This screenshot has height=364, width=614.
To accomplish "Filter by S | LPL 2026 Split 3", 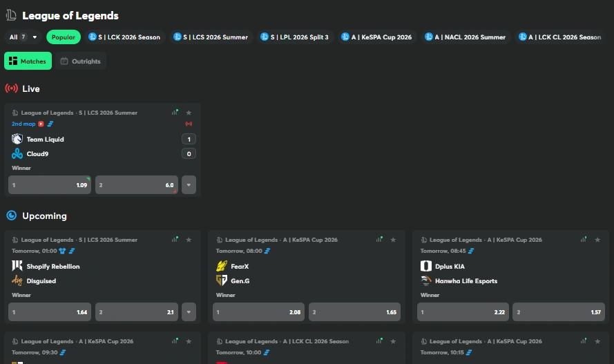I will (295, 37).
